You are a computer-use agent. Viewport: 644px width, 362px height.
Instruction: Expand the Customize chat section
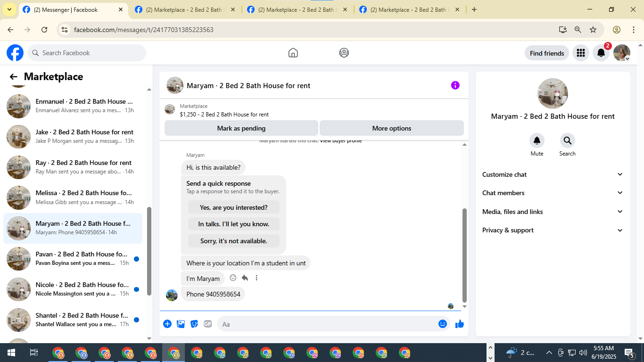pos(553,174)
